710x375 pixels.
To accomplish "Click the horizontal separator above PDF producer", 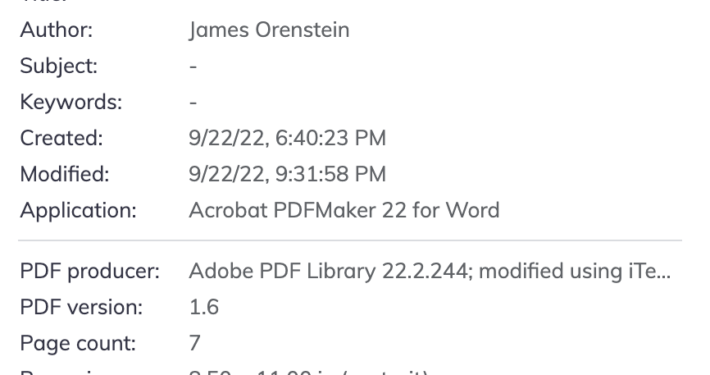I will [x=350, y=240].
